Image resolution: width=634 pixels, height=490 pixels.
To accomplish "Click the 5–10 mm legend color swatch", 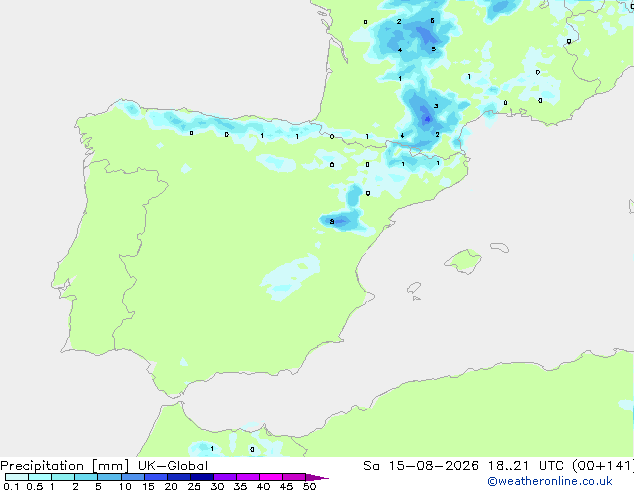I will [109, 477].
